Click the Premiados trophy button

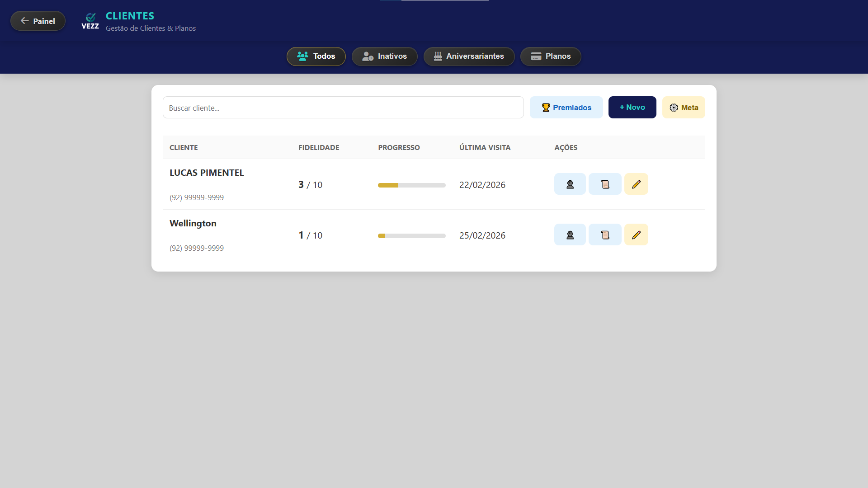coord(566,108)
